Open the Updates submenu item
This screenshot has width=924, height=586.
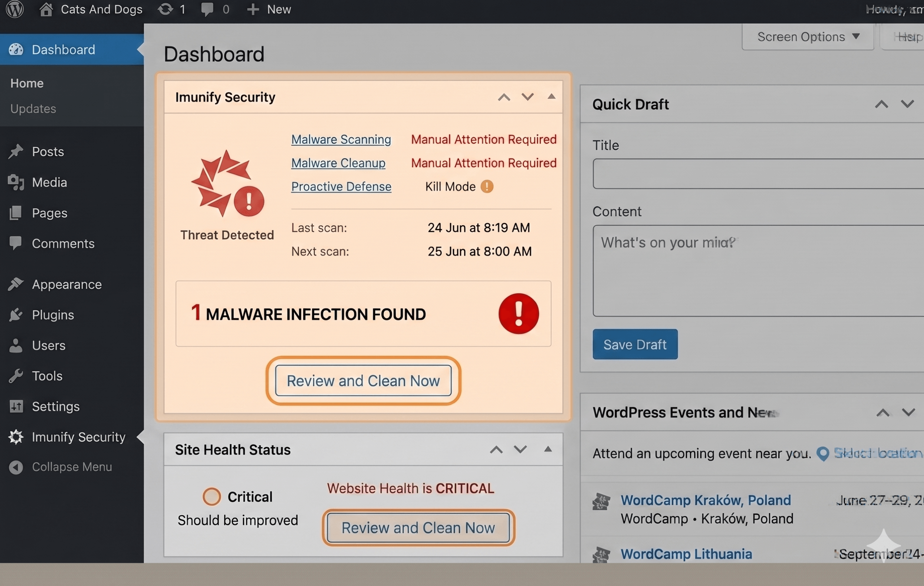[x=33, y=109]
